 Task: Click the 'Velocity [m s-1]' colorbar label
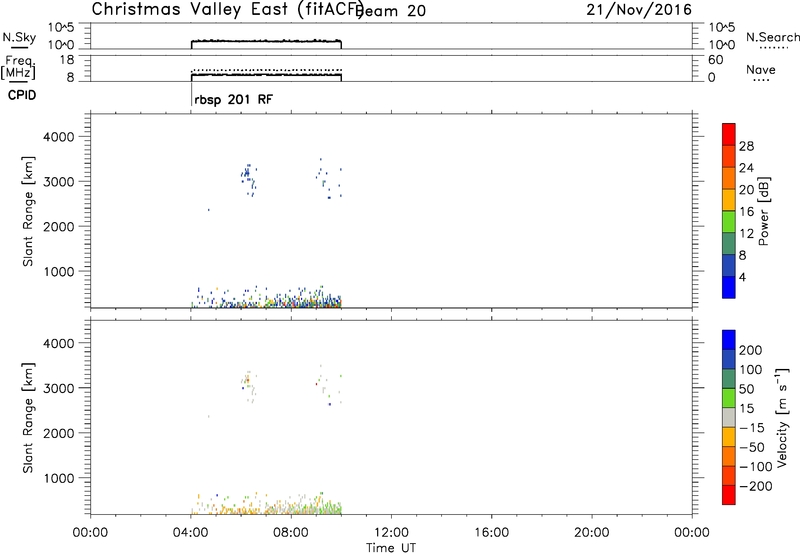(x=781, y=417)
